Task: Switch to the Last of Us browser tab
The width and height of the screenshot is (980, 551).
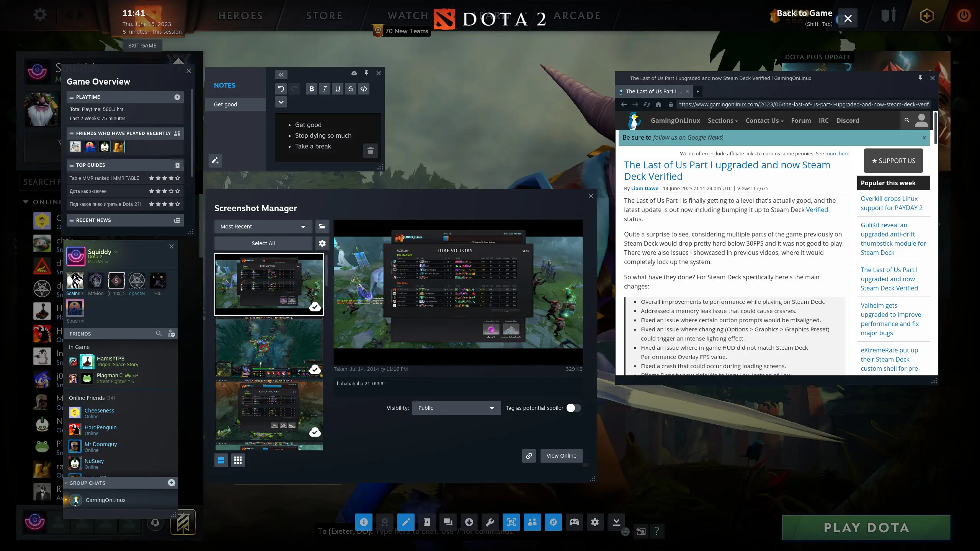Action: point(653,91)
